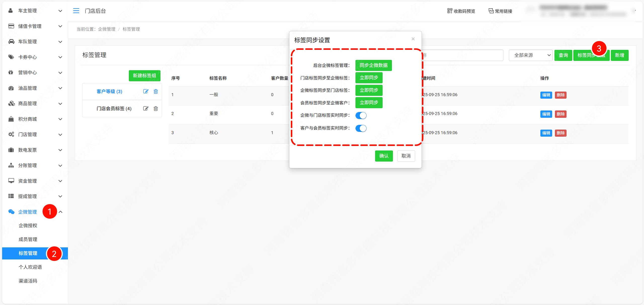Click the trash icon for 客户等级 group
Image resolution: width=644 pixels, height=305 pixels.
point(156,91)
